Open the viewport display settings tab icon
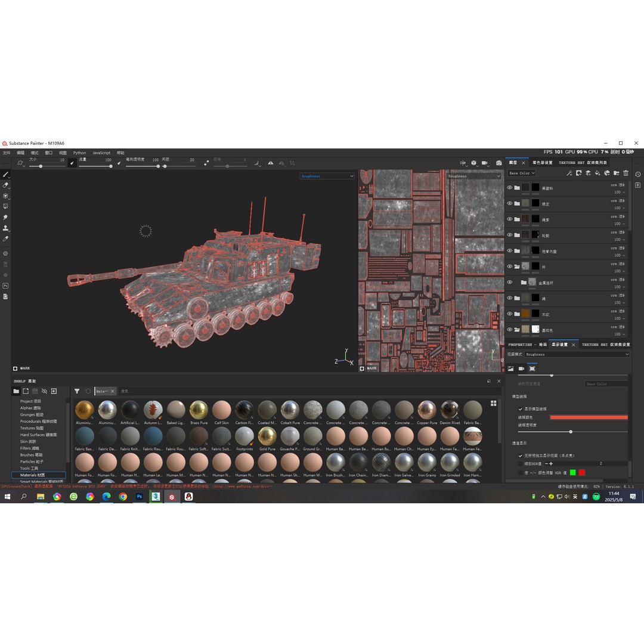The image size is (644, 644). (x=532, y=369)
